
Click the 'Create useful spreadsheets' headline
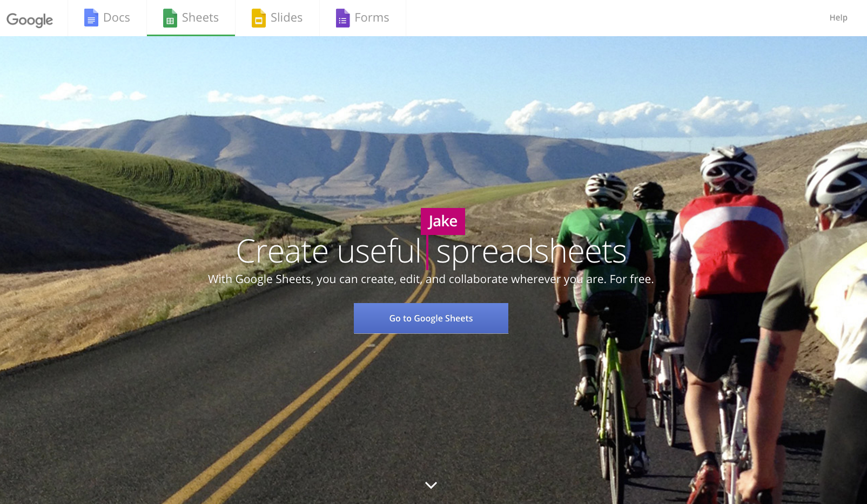431,252
